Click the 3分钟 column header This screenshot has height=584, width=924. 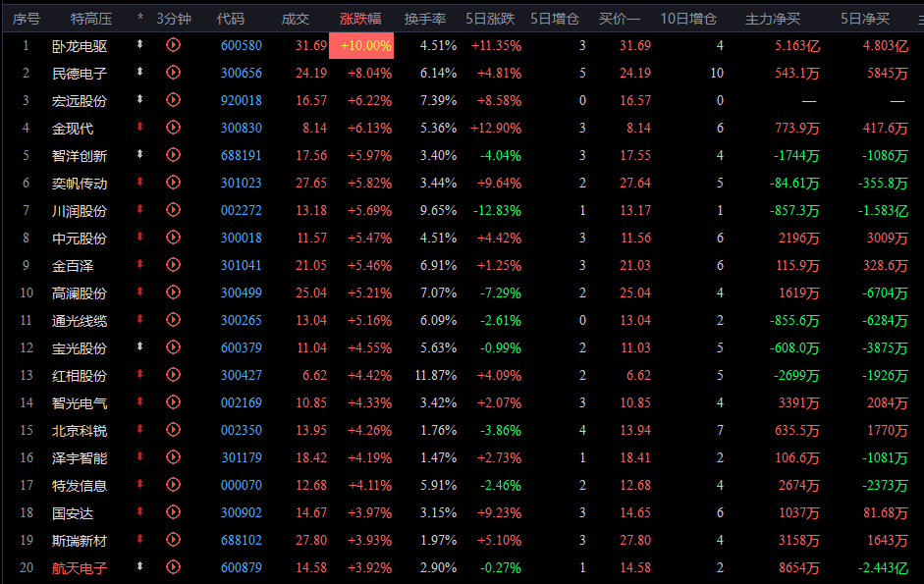174,19
